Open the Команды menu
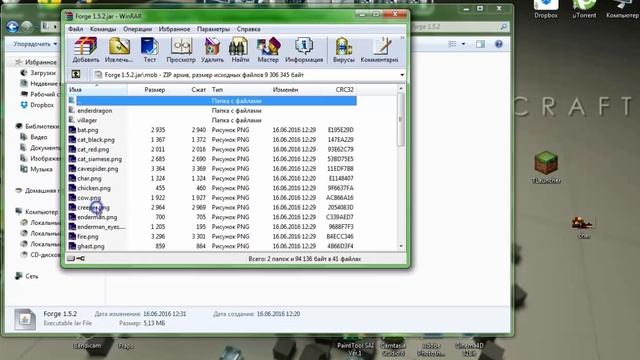Image resolution: width=640 pixels, height=360 pixels. [103, 29]
